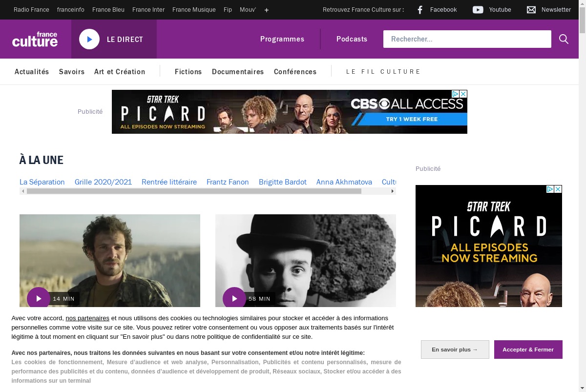Select Brigitte Bardot topic link
Image resolution: width=586 pixels, height=392 pixels.
[x=283, y=182]
